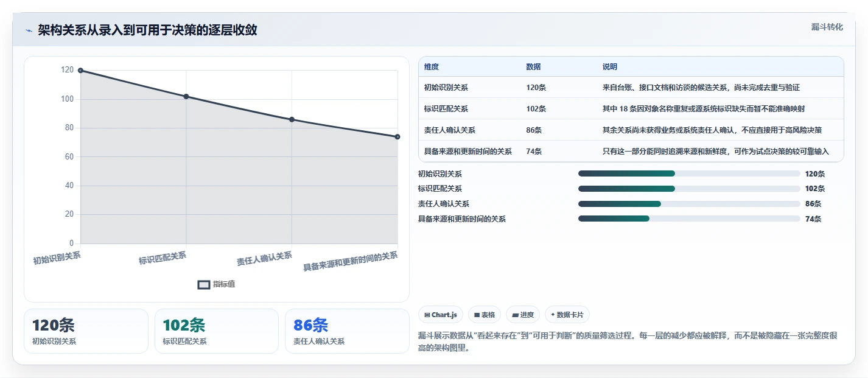868x378 pixels.
Task: Click the 维度 table column header
Action: coord(432,67)
